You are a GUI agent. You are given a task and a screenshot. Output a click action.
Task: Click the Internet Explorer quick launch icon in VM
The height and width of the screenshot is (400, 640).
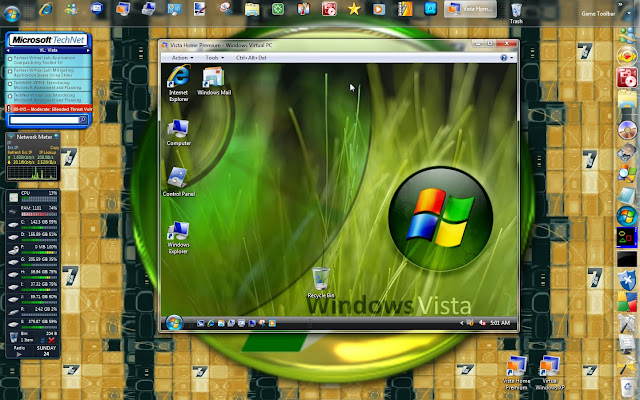(x=211, y=323)
